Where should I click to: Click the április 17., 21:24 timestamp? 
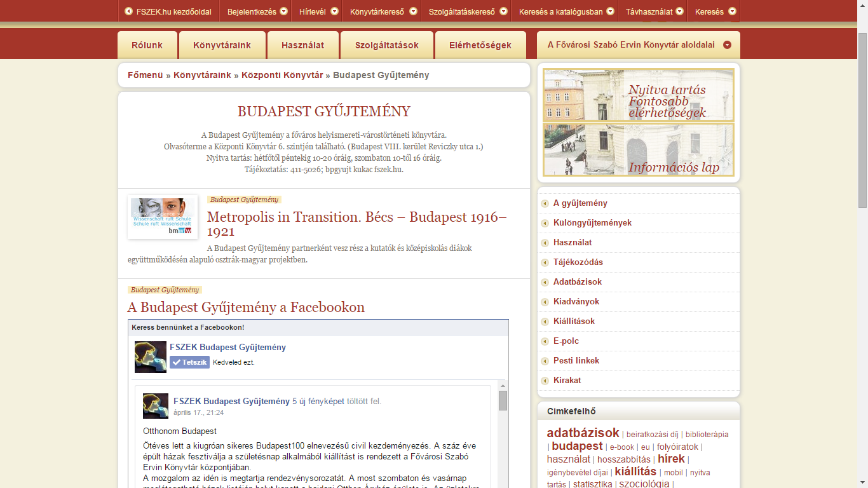(x=198, y=412)
